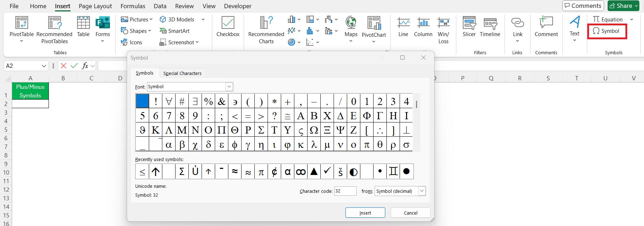
Task: Open Recommended Charts
Action: 266,29
